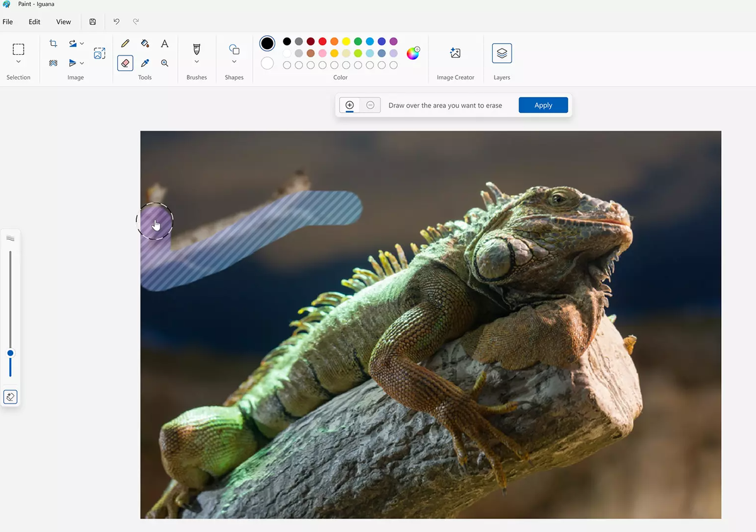
Task: Pick the brown color swatch
Action: [x=311, y=54]
